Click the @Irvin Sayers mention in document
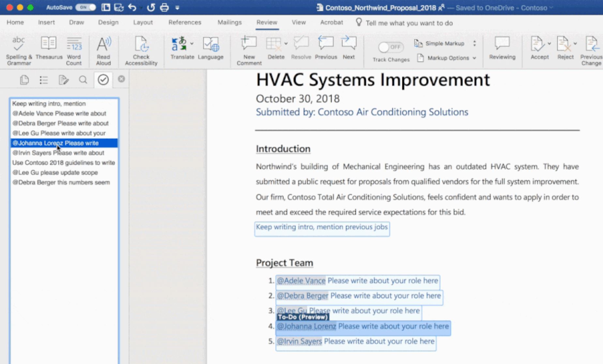The height and width of the screenshot is (364, 603). click(299, 341)
